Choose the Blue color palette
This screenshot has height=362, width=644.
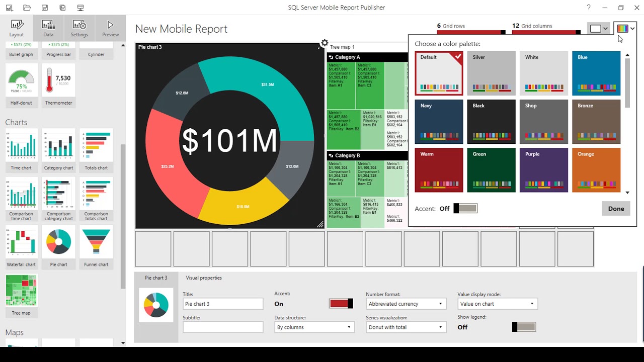click(x=596, y=73)
